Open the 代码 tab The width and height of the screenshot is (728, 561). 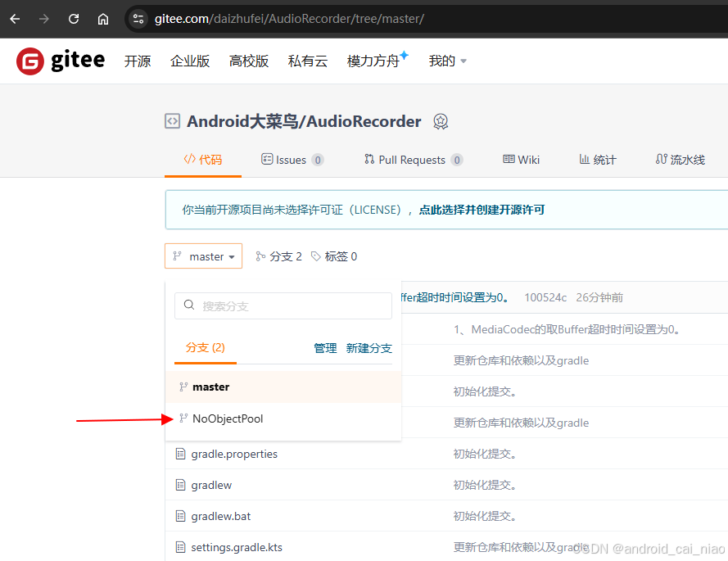click(203, 160)
